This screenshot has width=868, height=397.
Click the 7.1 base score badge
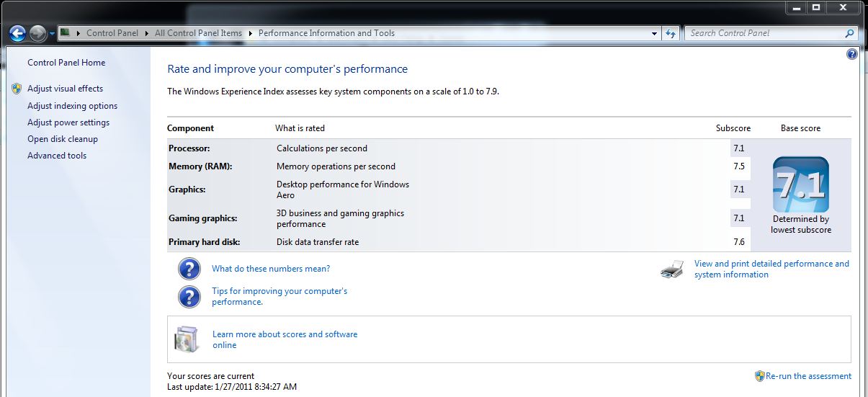point(800,184)
